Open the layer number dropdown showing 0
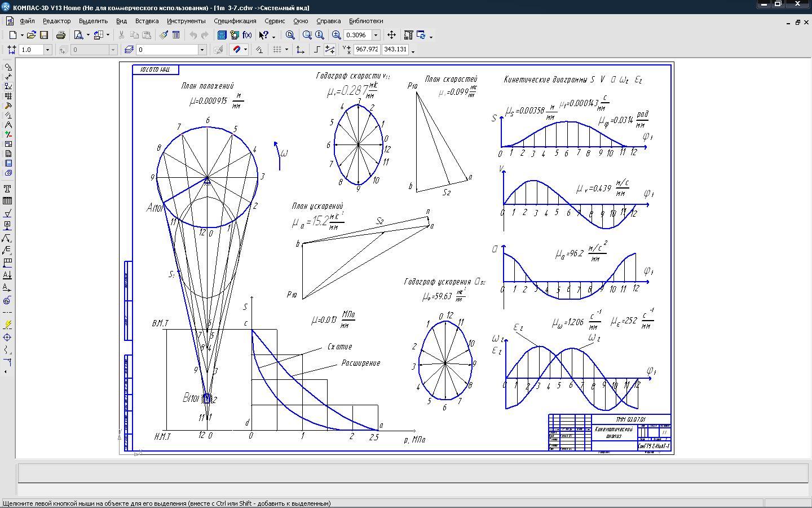 [201, 50]
